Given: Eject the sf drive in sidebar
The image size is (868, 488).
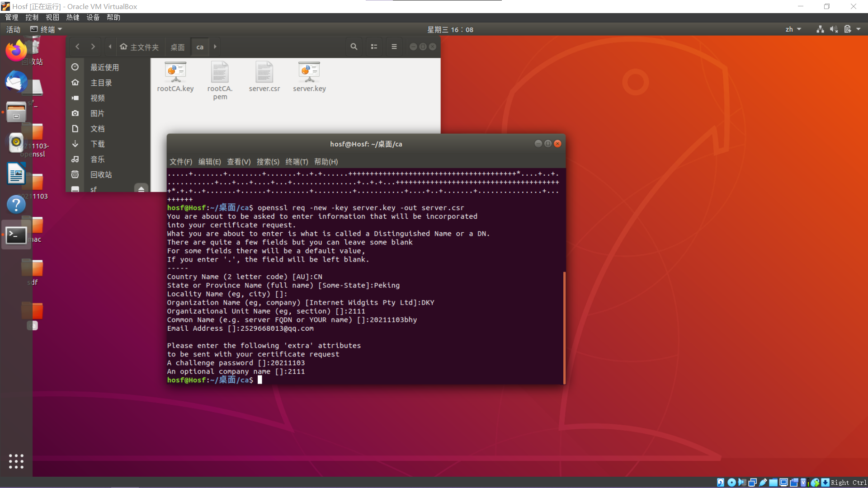Looking at the screenshot, I should coord(141,189).
